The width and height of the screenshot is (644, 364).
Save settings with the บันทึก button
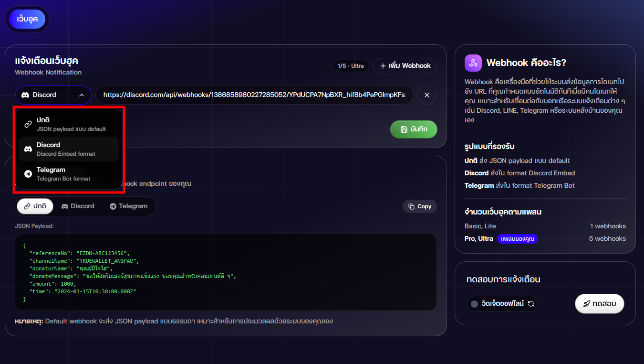pos(414,129)
